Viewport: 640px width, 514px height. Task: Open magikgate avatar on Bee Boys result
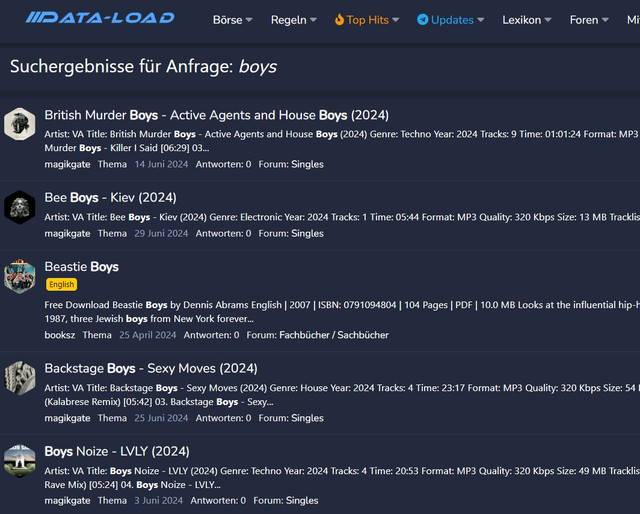click(x=20, y=207)
